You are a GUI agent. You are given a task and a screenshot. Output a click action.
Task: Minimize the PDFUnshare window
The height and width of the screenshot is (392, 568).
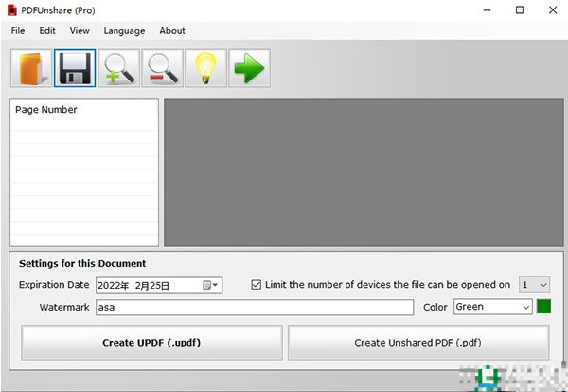click(487, 10)
